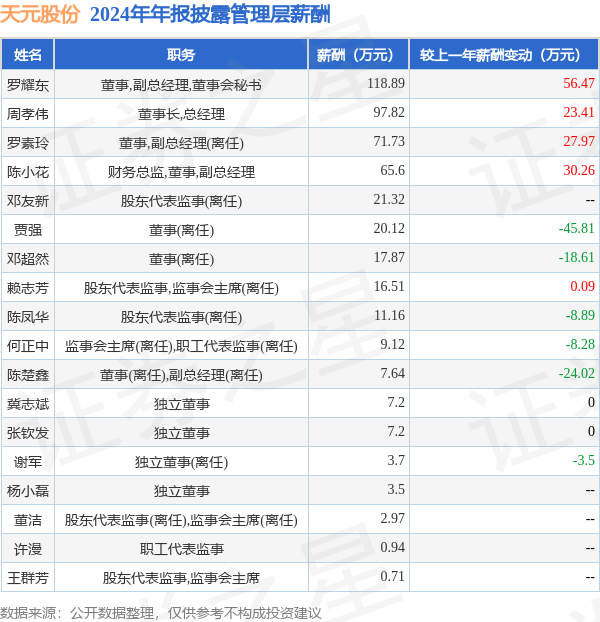600x622 pixels.
Task: Select the name 张钦发
Action: (28, 433)
